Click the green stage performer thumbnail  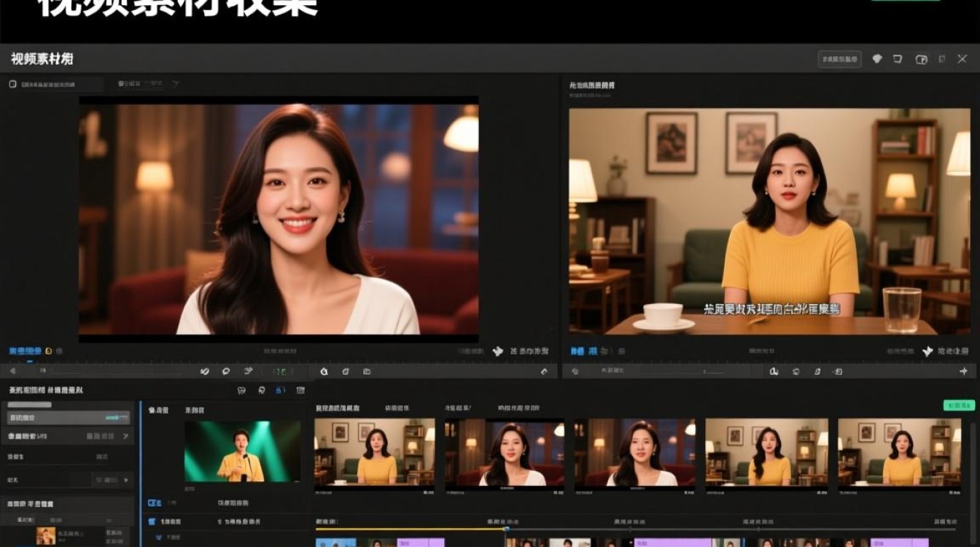[x=242, y=451]
